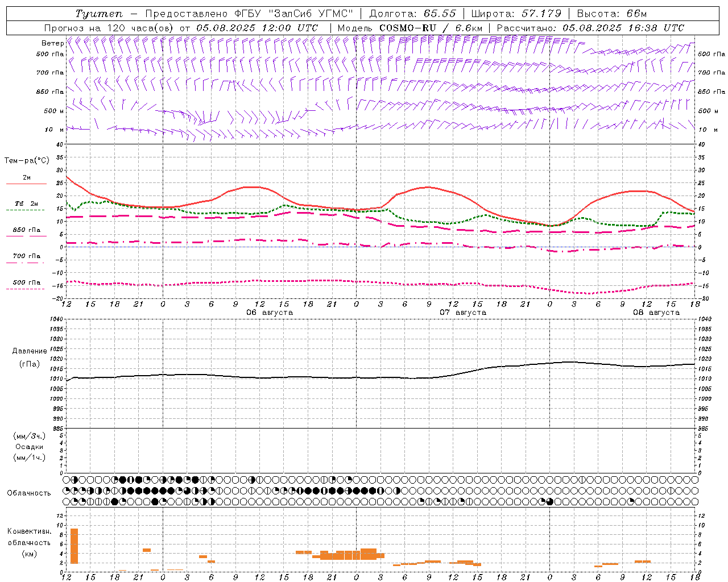Click the "Осадки" precipitation panel label
The image size is (728, 582).
30,447
